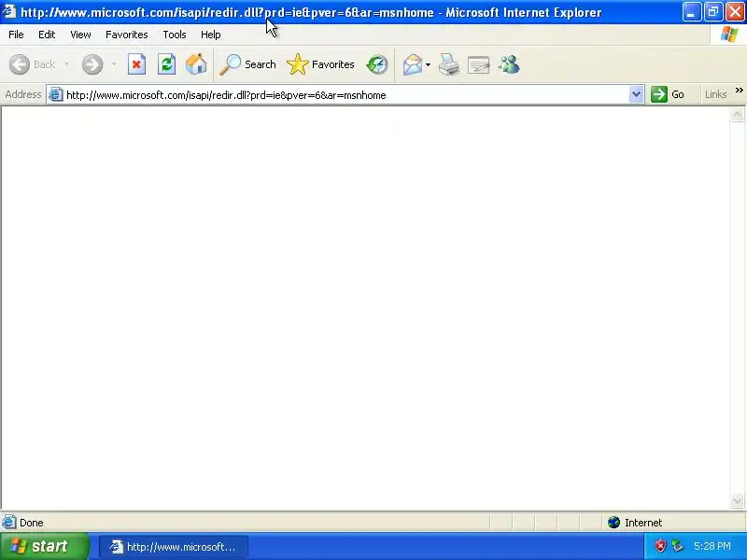Open the Tools menu
This screenshot has width=747, height=560.
pos(175,35)
